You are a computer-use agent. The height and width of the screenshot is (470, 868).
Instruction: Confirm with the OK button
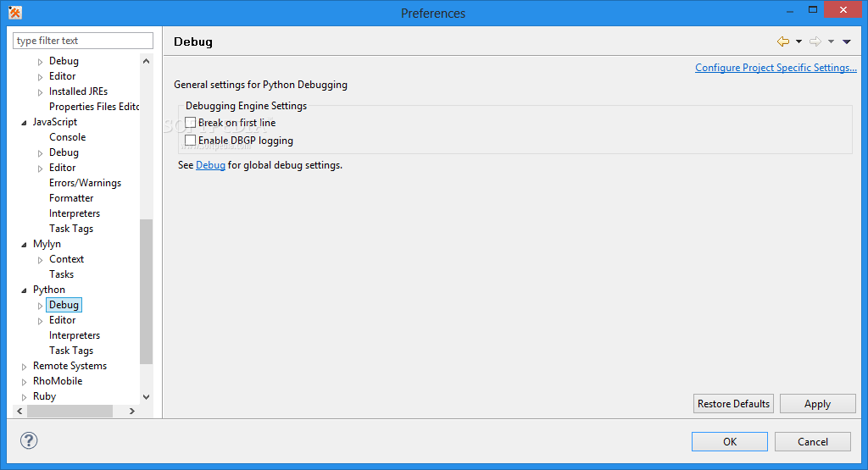tap(730, 441)
